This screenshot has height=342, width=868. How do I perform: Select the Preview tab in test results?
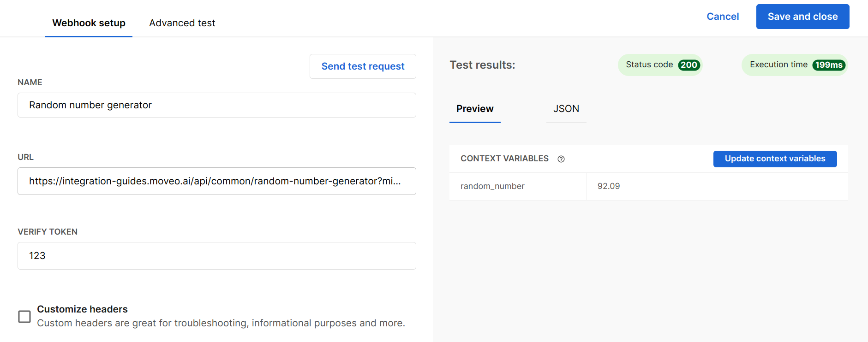[475, 109]
